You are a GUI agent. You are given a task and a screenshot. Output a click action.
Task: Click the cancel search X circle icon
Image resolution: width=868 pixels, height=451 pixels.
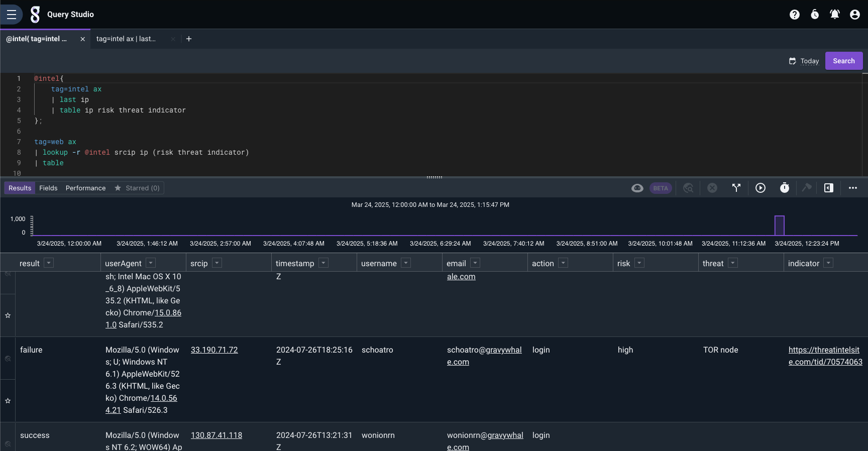coord(712,188)
